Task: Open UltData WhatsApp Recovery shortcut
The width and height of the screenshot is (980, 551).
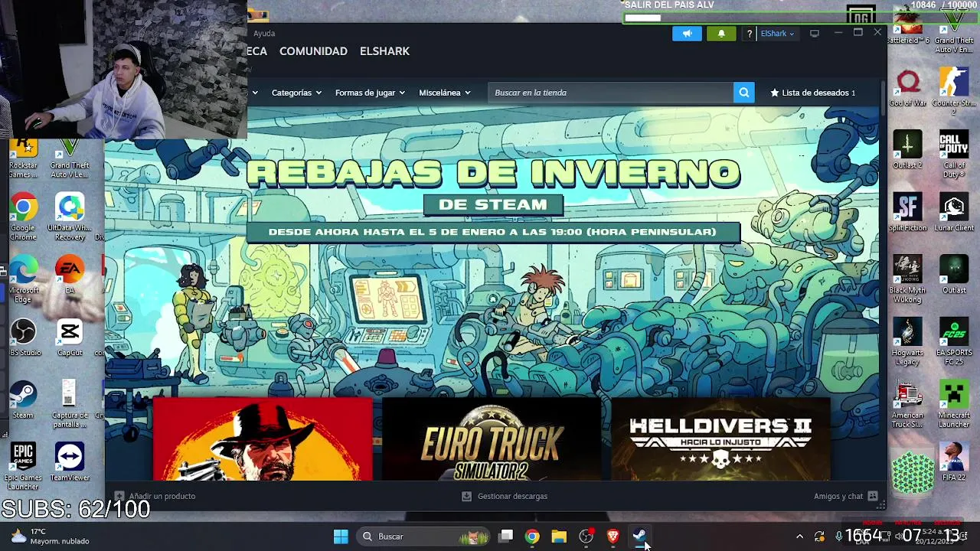Action: [x=70, y=217]
